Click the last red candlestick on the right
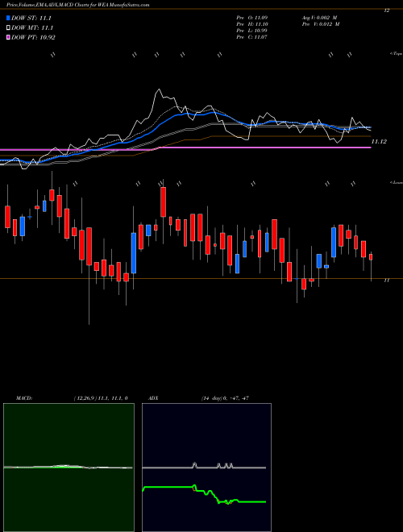The width and height of the screenshot is (403, 532). 371,257
